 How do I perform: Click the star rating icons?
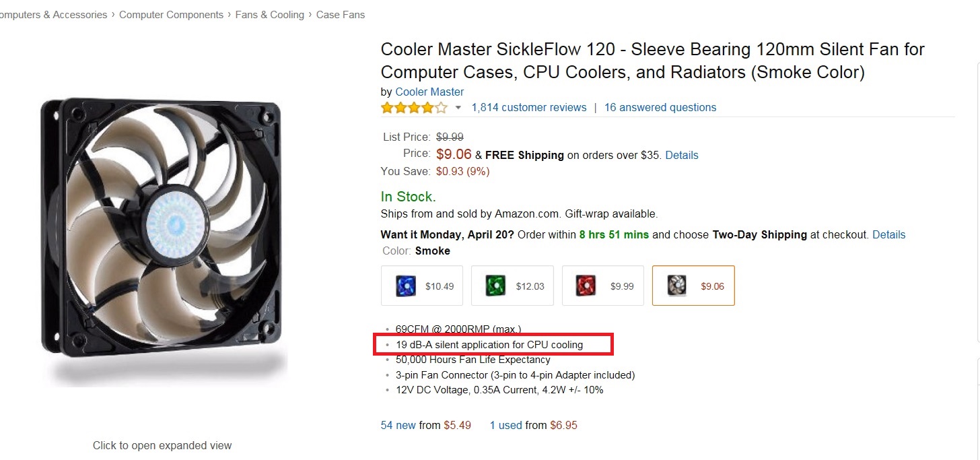413,108
